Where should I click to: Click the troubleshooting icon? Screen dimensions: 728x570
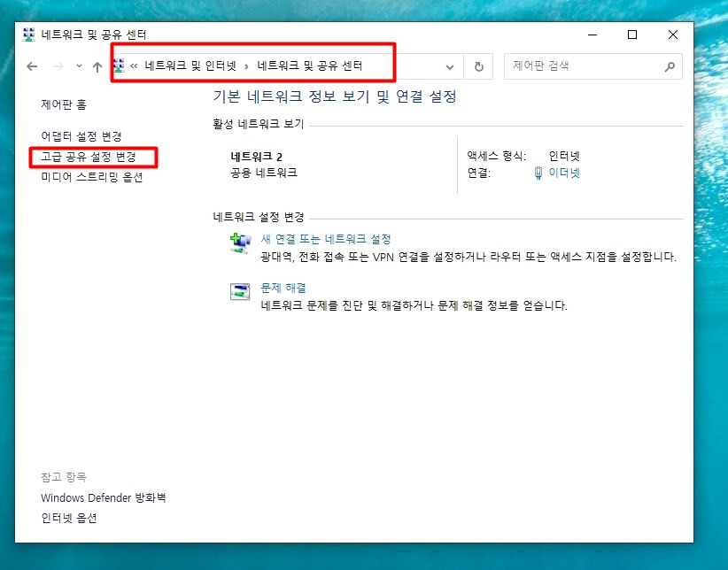click(x=240, y=292)
